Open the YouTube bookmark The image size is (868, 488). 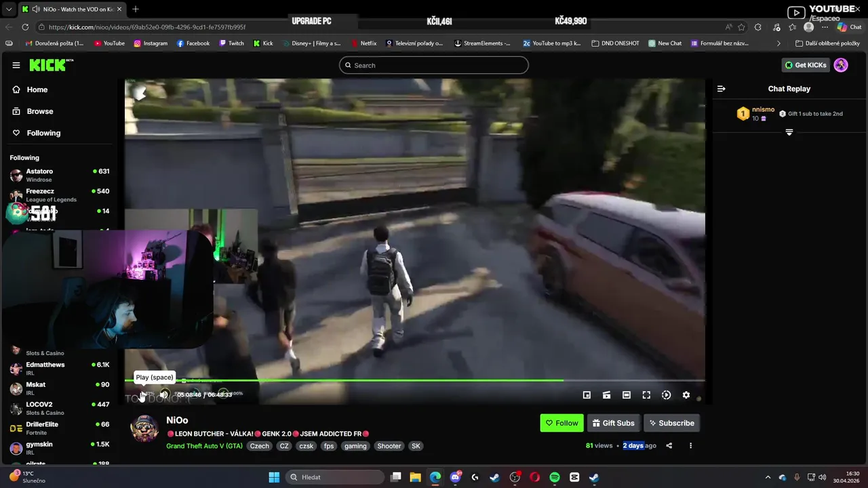[x=109, y=43]
